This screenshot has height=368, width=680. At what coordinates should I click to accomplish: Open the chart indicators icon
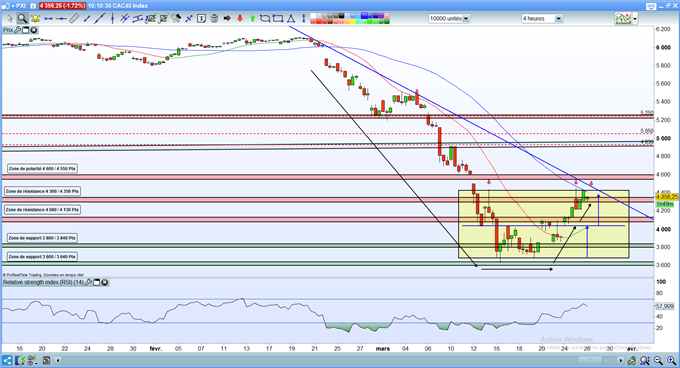(623, 19)
